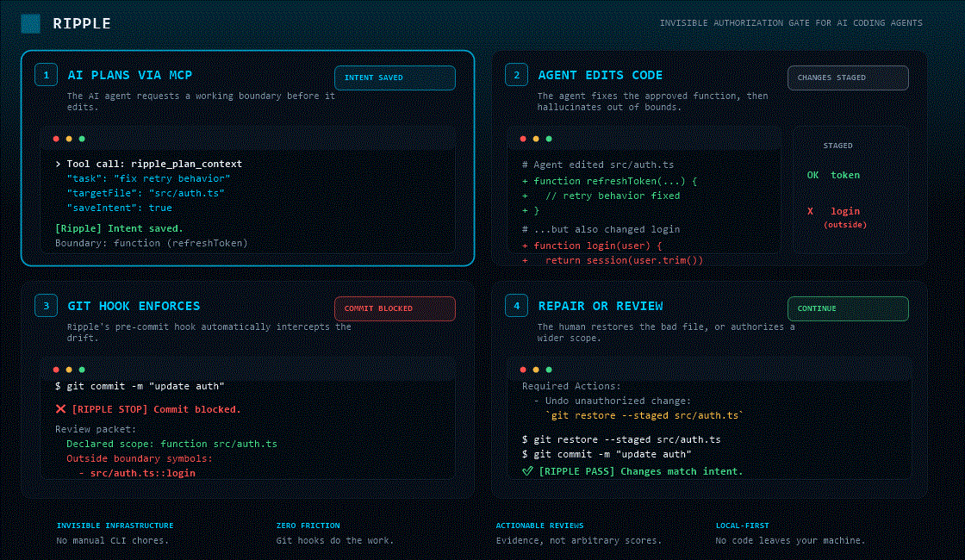Click the red dot in the Git Hook terminal
This screenshot has height=560, width=965.
pos(56,370)
